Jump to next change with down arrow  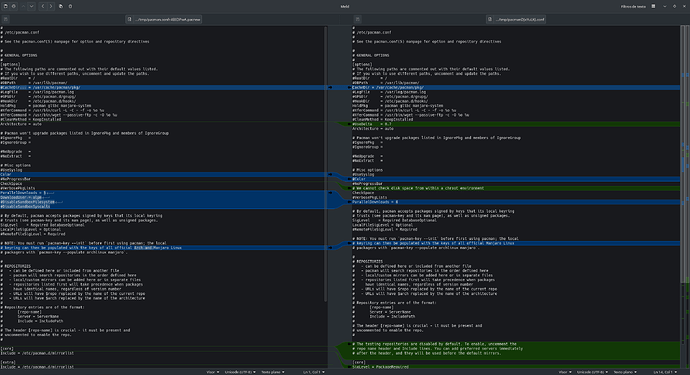[31, 6]
